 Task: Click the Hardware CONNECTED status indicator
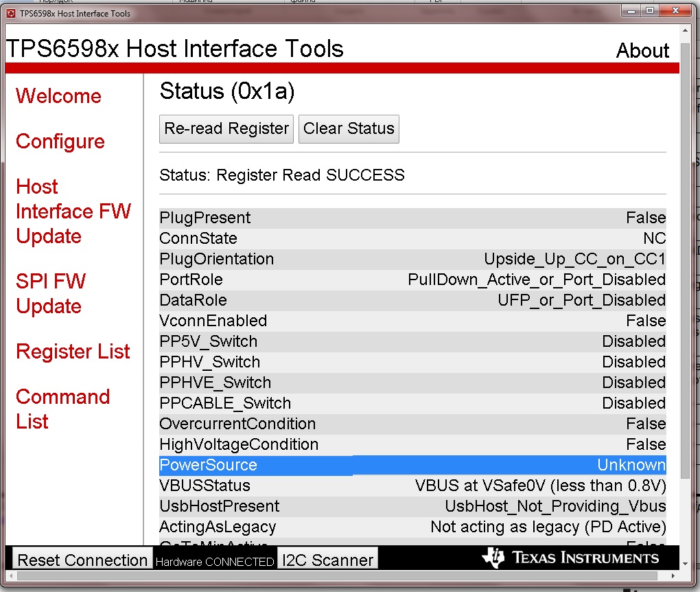tap(215, 560)
